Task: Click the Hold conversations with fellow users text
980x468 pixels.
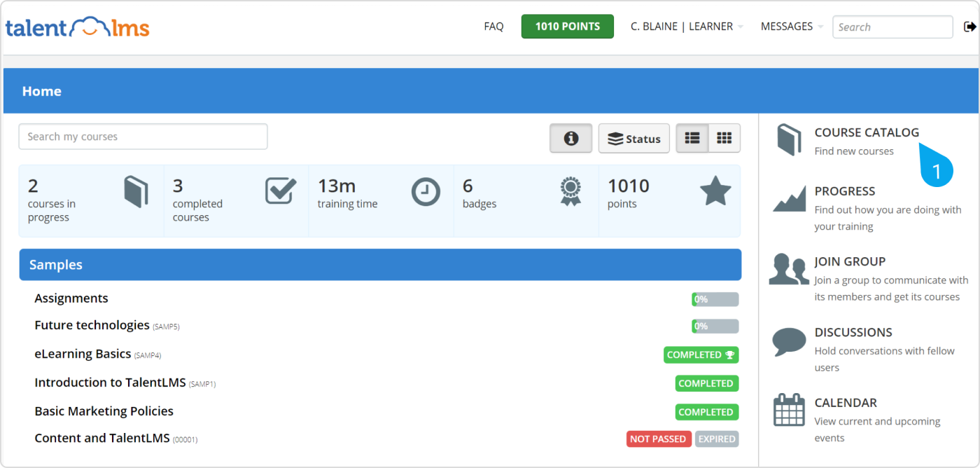Action: (884, 359)
